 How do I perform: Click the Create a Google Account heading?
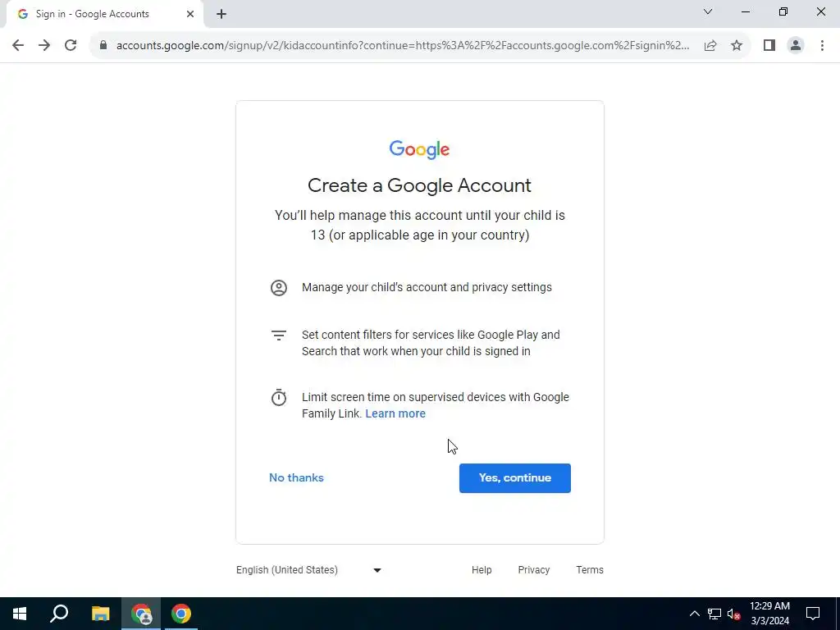point(419,185)
